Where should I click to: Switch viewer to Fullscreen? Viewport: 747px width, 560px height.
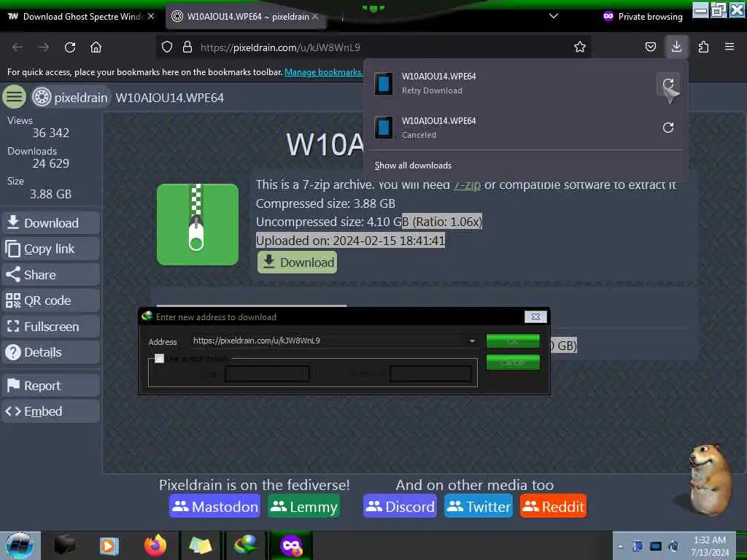point(51,327)
